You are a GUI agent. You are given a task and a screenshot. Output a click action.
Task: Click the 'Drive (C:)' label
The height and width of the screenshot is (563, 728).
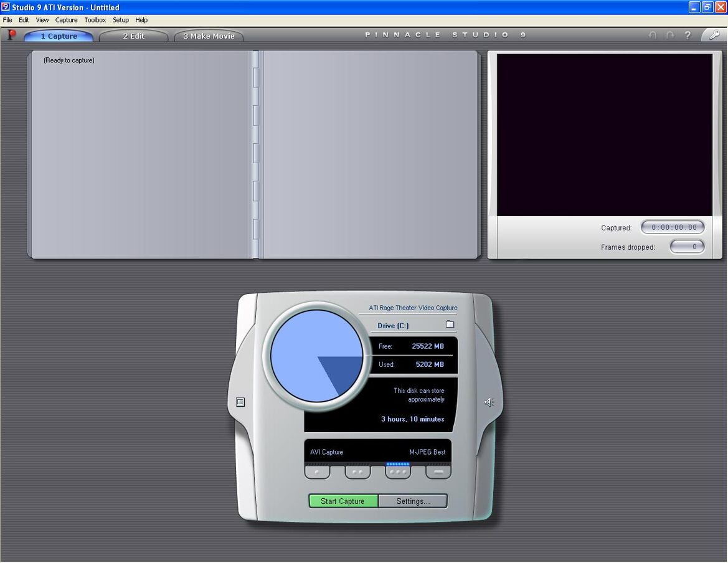tap(393, 326)
